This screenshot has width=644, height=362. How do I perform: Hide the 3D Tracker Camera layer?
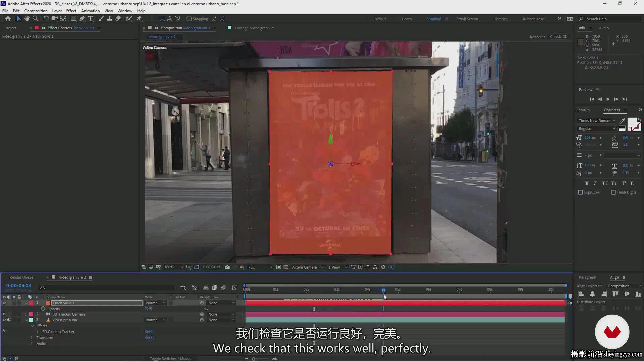(x=4, y=314)
